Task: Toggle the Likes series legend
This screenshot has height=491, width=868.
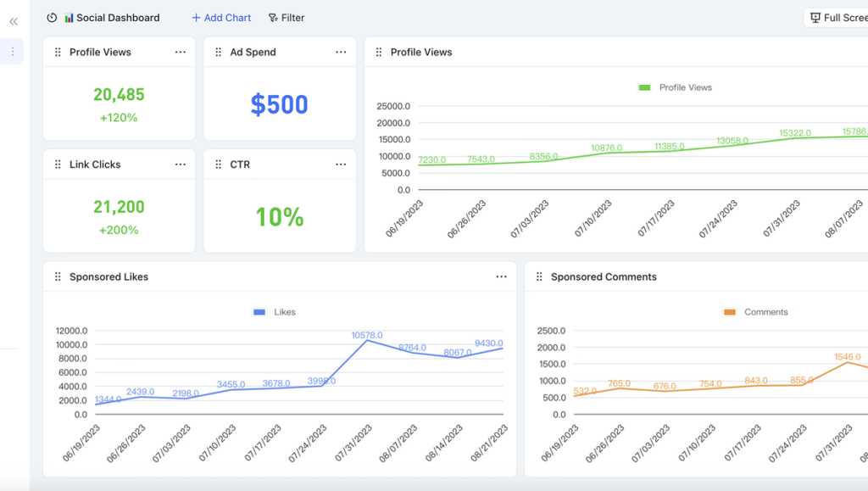Action: coord(275,312)
